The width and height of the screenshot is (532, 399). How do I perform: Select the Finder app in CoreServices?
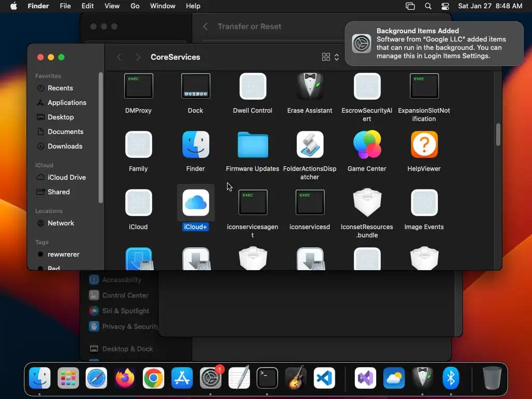click(195, 144)
